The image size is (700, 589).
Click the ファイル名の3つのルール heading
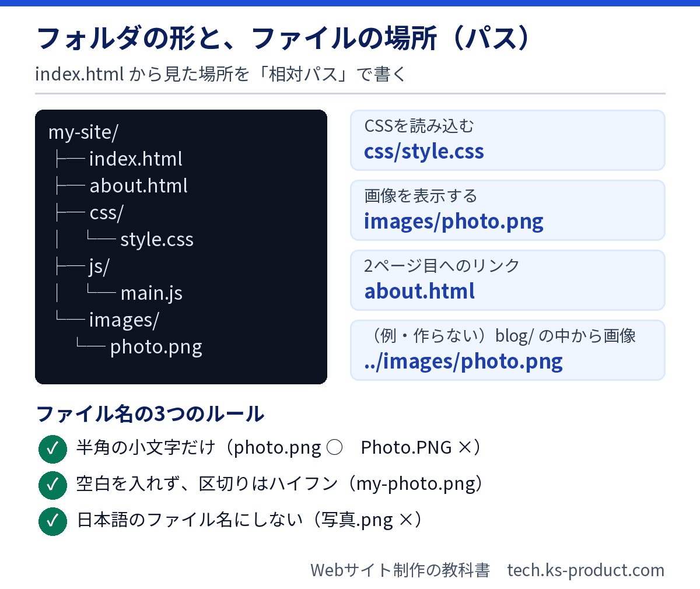[150, 414]
